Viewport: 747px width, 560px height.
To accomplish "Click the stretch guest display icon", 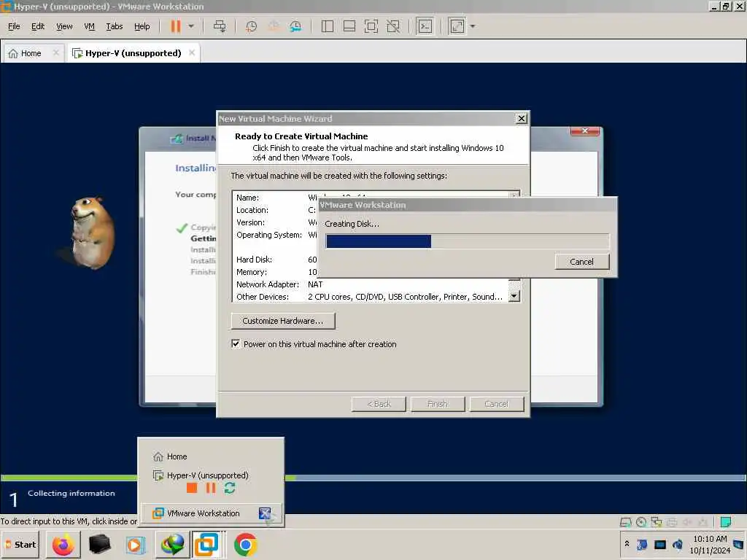I will click(457, 26).
